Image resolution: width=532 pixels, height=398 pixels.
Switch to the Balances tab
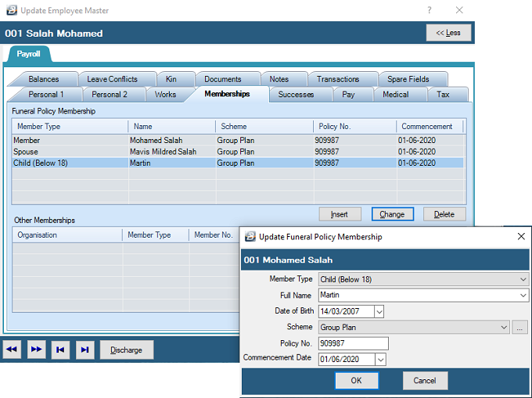pos(44,79)
